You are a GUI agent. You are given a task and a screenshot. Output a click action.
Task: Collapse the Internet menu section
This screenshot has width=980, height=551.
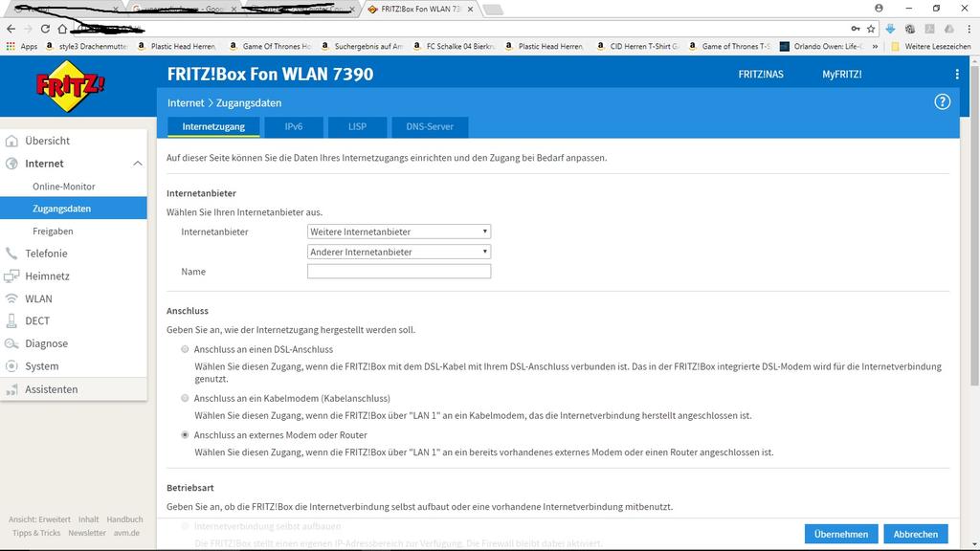(137, 164)
